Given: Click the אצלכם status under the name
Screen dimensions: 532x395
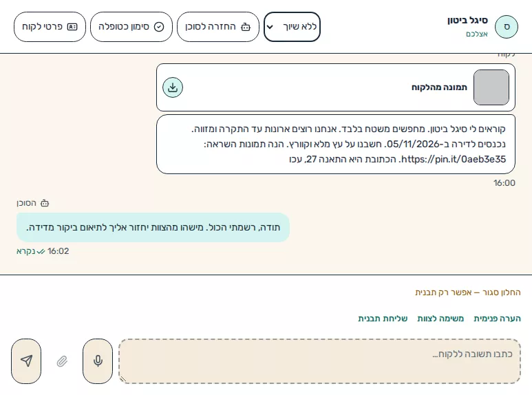Looking at the screenshot, I should tap(477, 34).
